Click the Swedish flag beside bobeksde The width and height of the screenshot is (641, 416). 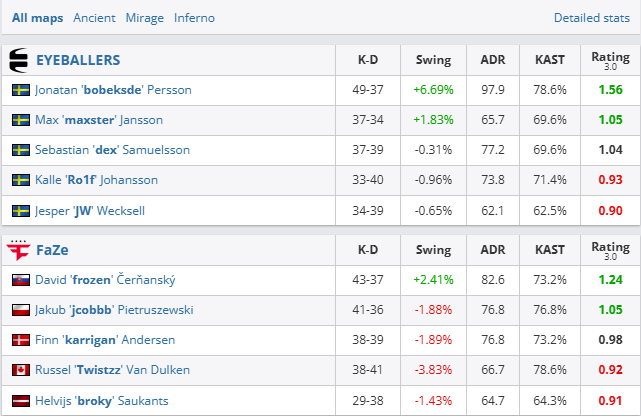pyautogui.click(x=20, y=90)
